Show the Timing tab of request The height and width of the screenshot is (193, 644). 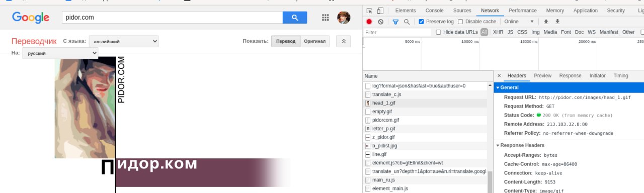[x=621, y=76]
